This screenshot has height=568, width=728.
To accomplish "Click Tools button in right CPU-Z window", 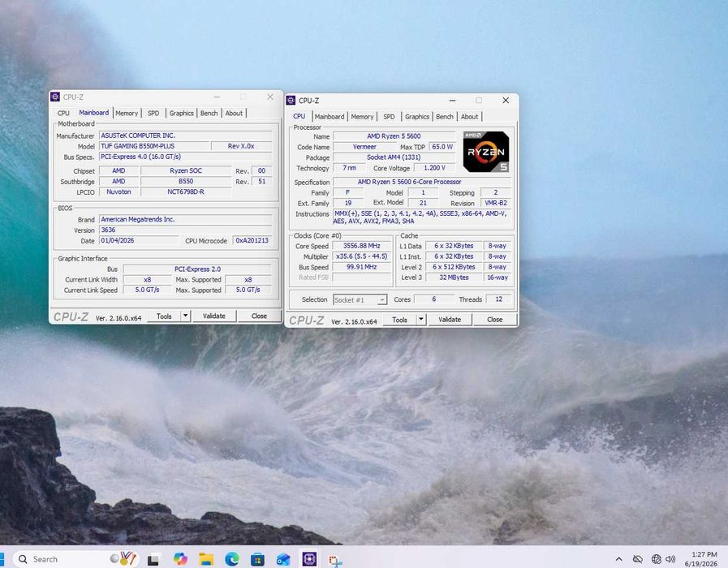I will 399,320.
